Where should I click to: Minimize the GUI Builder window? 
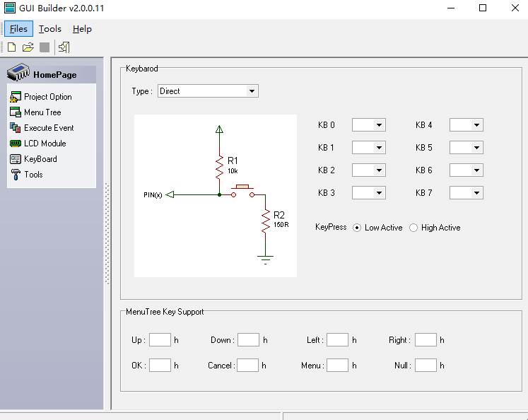(x=451, y=8)
